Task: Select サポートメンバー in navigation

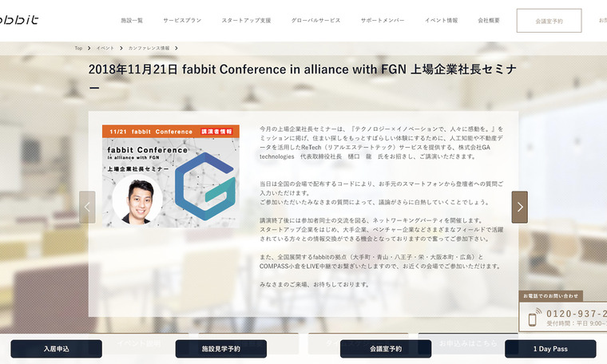Action: [383, 21]
